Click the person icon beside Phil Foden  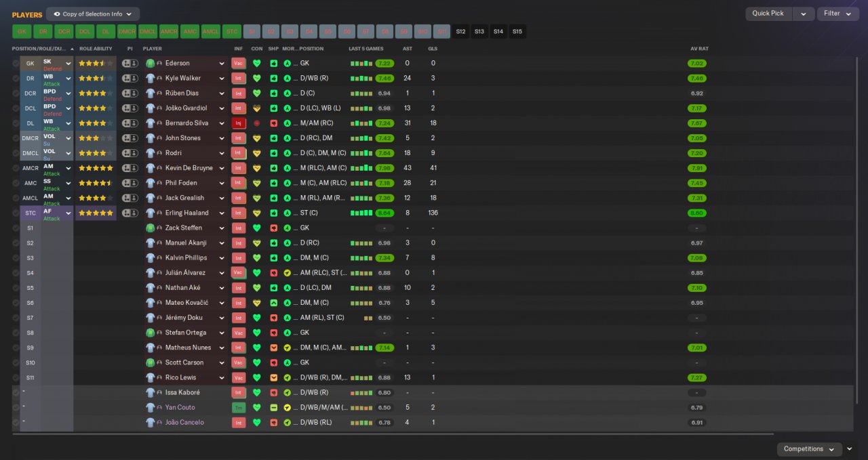coord(159,183)
